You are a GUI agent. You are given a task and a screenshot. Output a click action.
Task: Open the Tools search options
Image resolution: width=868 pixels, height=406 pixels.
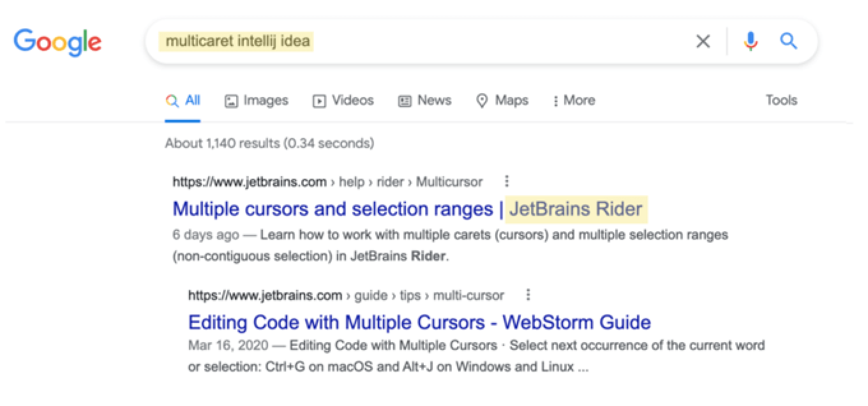point(781,100)
